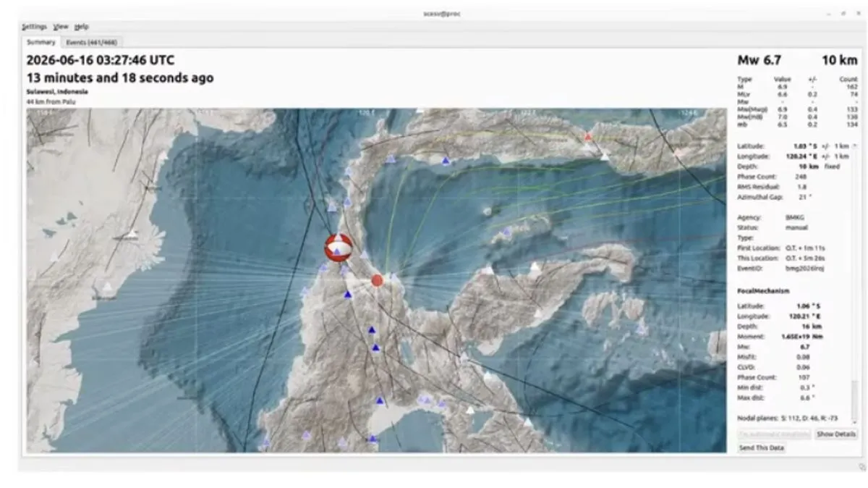Click the 'Mw 6.7' magnitude heading

759,60
